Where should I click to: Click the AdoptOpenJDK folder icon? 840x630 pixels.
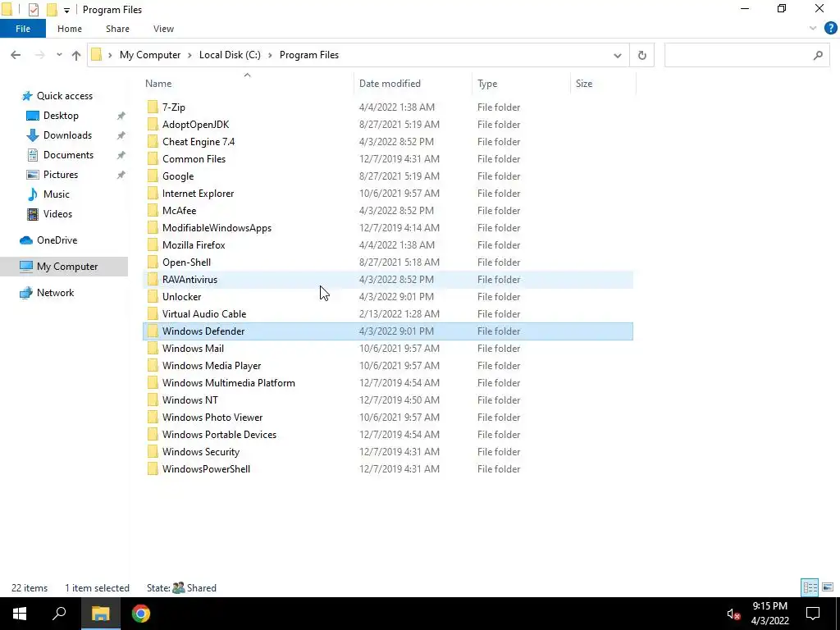pos(153,125)
